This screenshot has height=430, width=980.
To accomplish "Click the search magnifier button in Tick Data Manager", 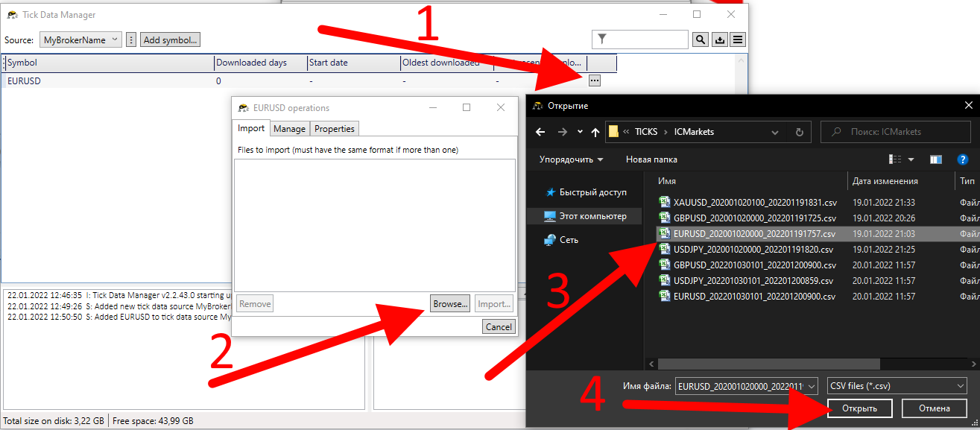I will [701, 39].
